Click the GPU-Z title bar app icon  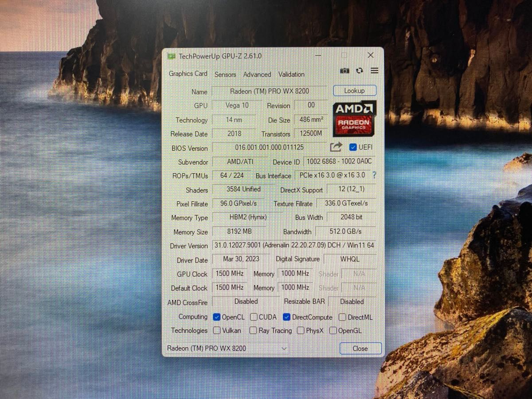(171, 56)
